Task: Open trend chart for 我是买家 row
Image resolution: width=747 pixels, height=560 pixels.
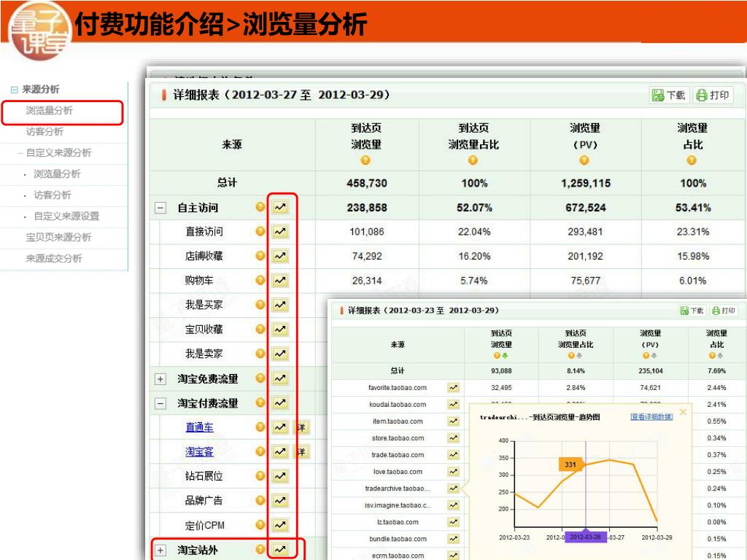Action: pyautogui.click(x=280, y=305)
